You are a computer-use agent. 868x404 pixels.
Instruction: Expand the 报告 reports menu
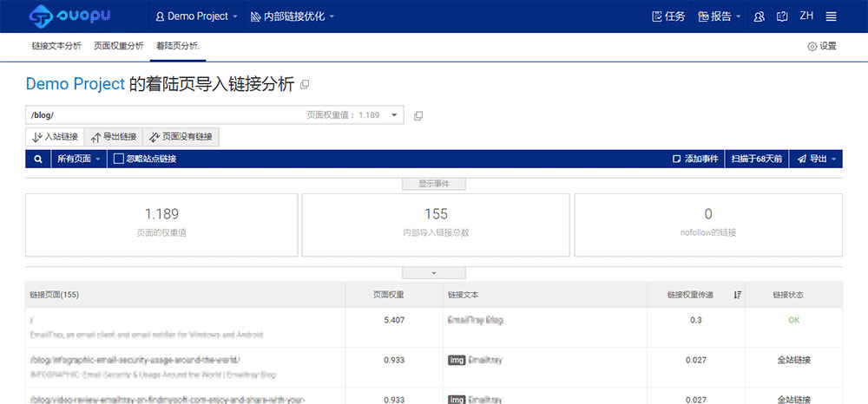[720, 16]
